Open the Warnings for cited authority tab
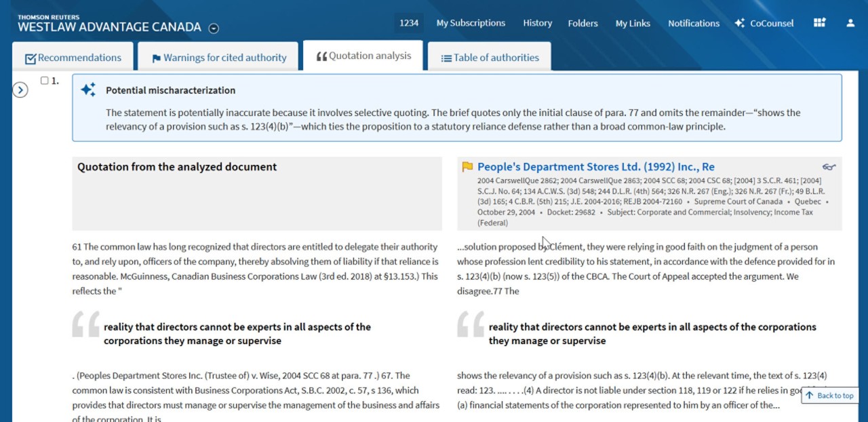This screenshot has height=422, width=868. click(x=218, y=58)
